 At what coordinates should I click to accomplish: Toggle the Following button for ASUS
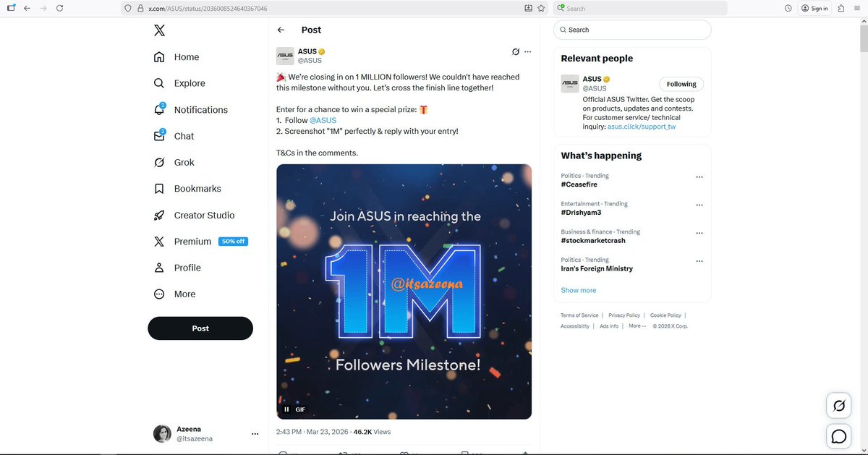point(681,84)
